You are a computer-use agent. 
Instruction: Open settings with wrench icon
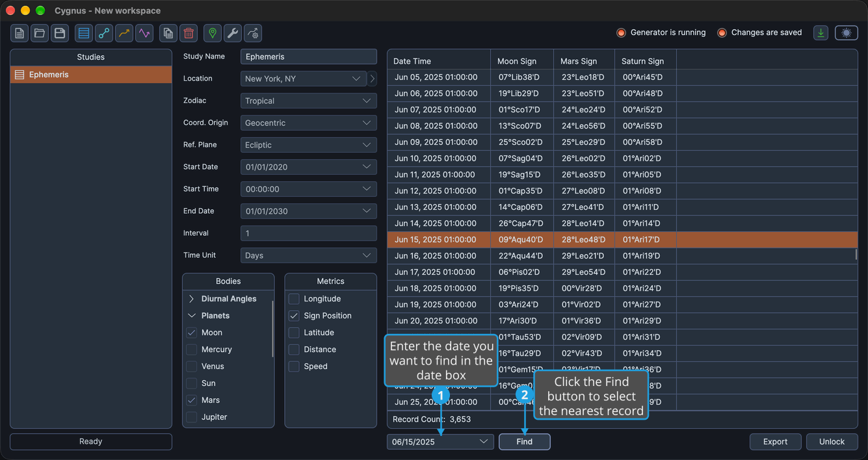233,33
